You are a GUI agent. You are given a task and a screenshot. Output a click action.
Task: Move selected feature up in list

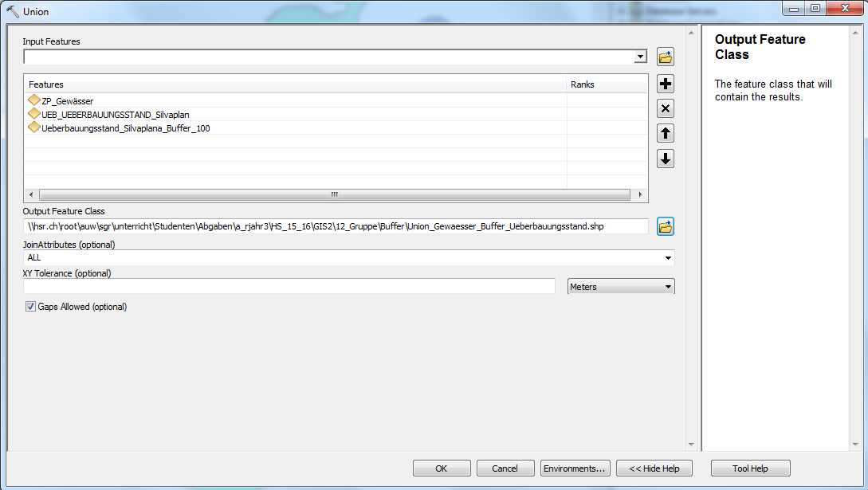coord(666,133)
